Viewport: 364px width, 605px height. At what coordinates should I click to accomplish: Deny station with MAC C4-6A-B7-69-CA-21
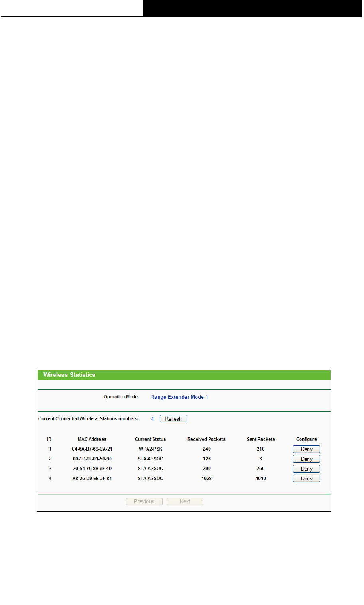(307, 449)
